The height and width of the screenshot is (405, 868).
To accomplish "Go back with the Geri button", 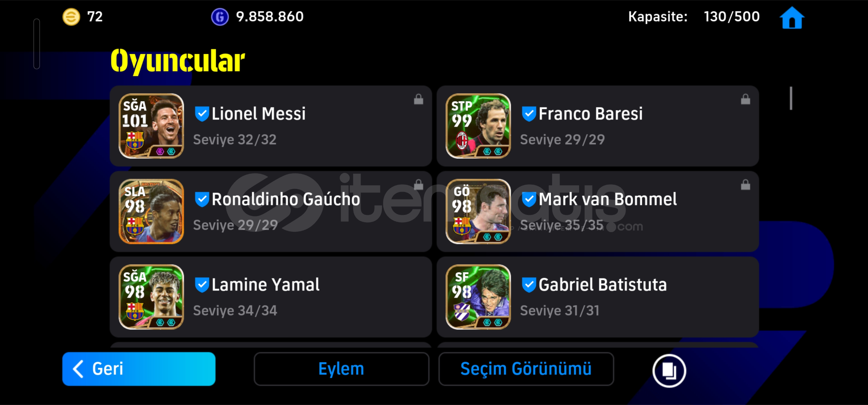I will tap(139, 369).
